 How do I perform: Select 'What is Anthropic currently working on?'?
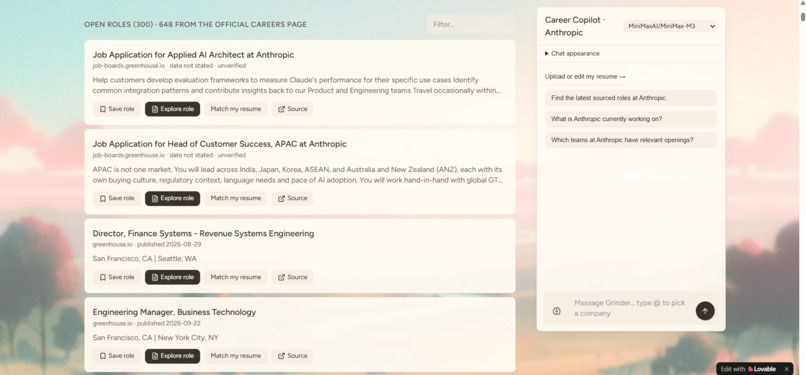(x=631, y=119)
